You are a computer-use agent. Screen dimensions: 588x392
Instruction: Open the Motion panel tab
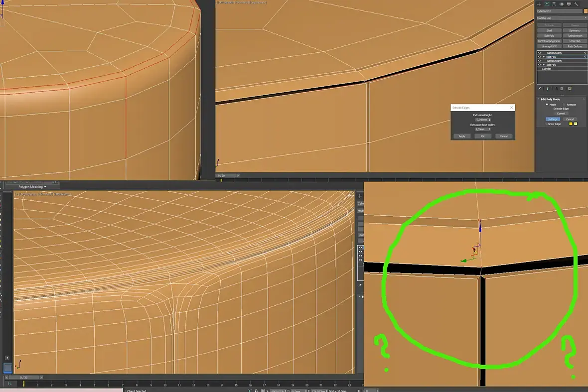(562, 4)
